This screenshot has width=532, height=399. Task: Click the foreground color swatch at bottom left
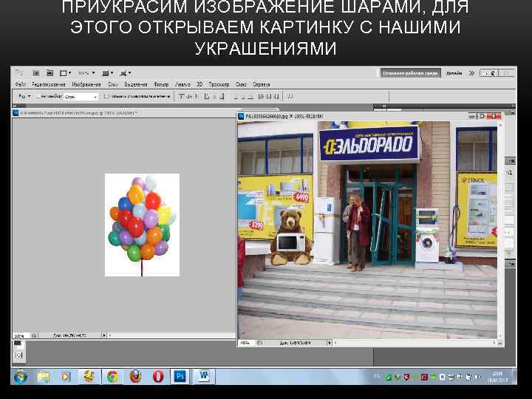pos(17,344)
